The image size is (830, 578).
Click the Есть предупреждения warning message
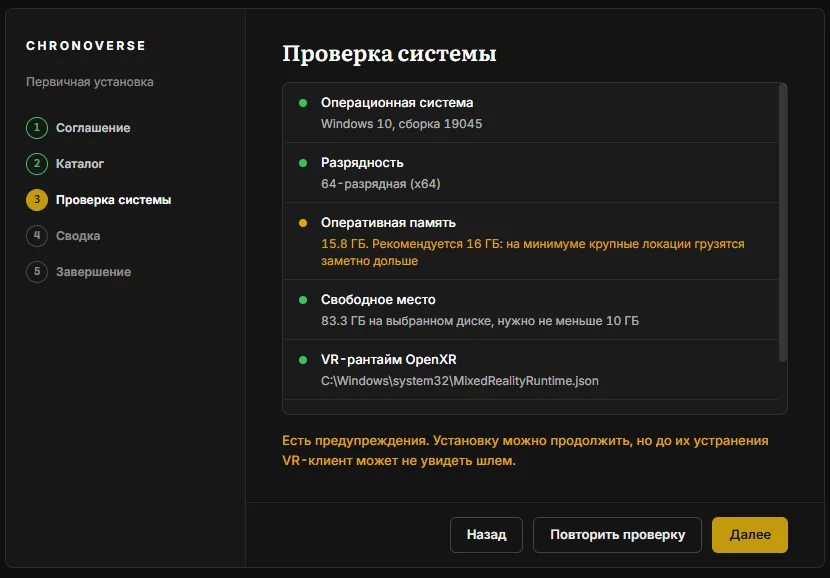[x=525, y=450]
